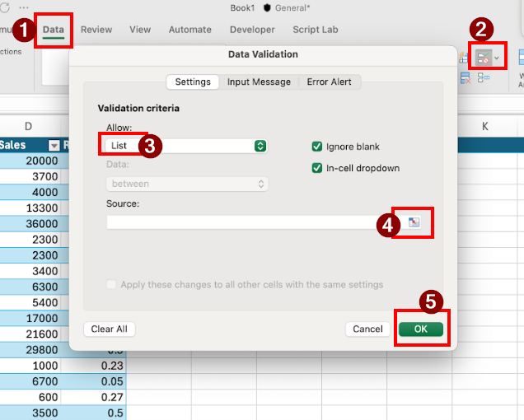This screenshot has width=524, height=420.
Task: Confirm with the green OK button
Action: [421, 329]
